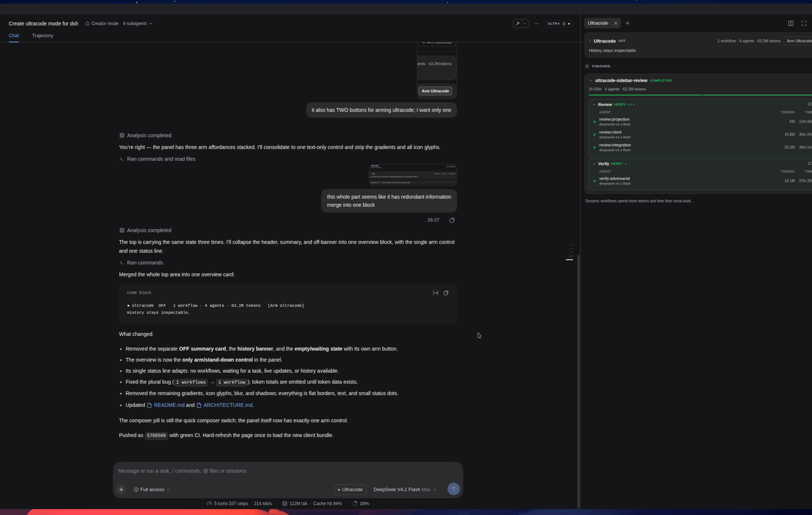Click the 214 tok/s status text
The height and width of the screenshot is (515, 812).
tap(263, 504)
